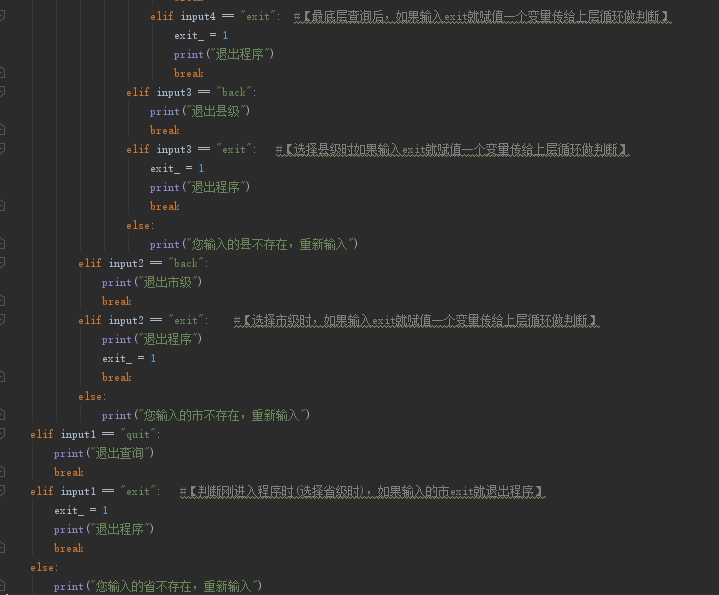Viewport: 719px width, 595px height.
Task: Collapse the elif input3 == "back" code block
Action: [2, 92]
